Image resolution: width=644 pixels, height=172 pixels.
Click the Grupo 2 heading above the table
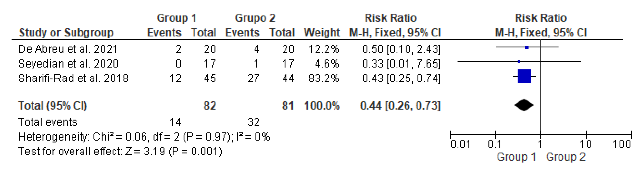(255, 18)
